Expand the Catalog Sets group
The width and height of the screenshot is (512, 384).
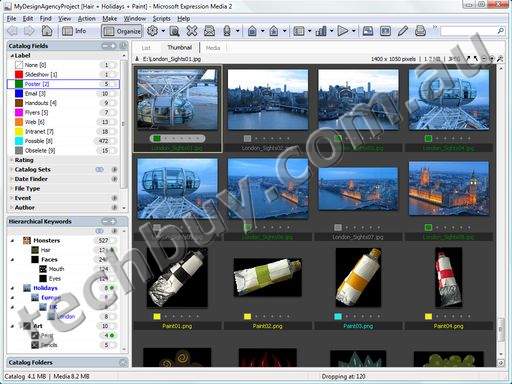pyautogui.click(x=12, y=170)
